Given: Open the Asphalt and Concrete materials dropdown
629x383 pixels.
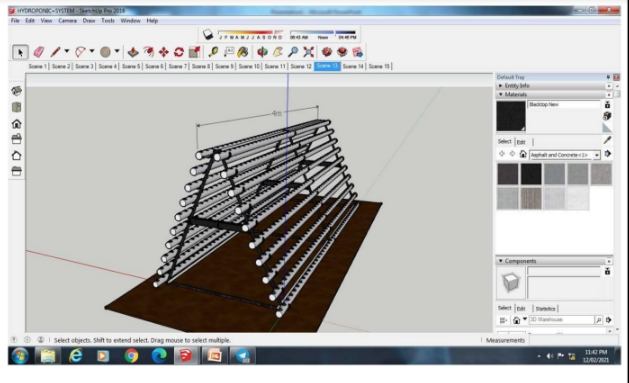Looking at the screenshot, I should coord(597,155).
